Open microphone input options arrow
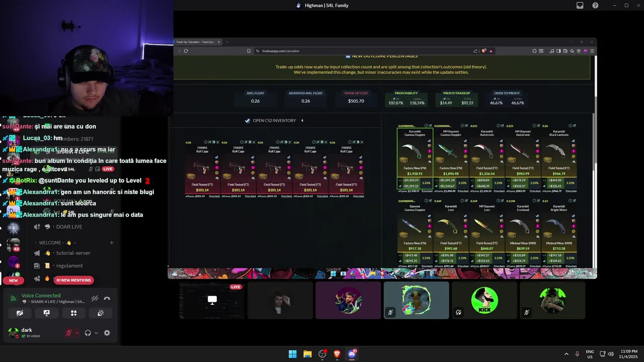Screen dimensions: 644x362 77,333
